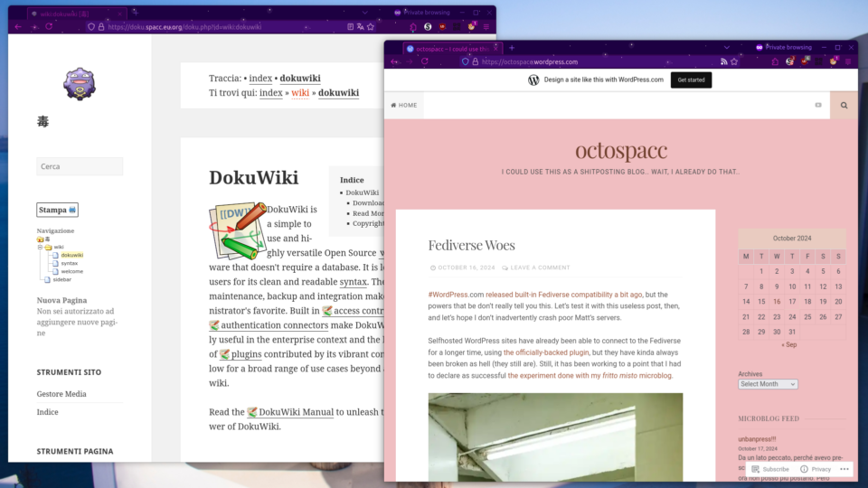The width and height of the screenshot is (868, 488).
Task: Open the Indice link under Strumenti Sito
Action: pyautogui.click(x=48, y=412)
